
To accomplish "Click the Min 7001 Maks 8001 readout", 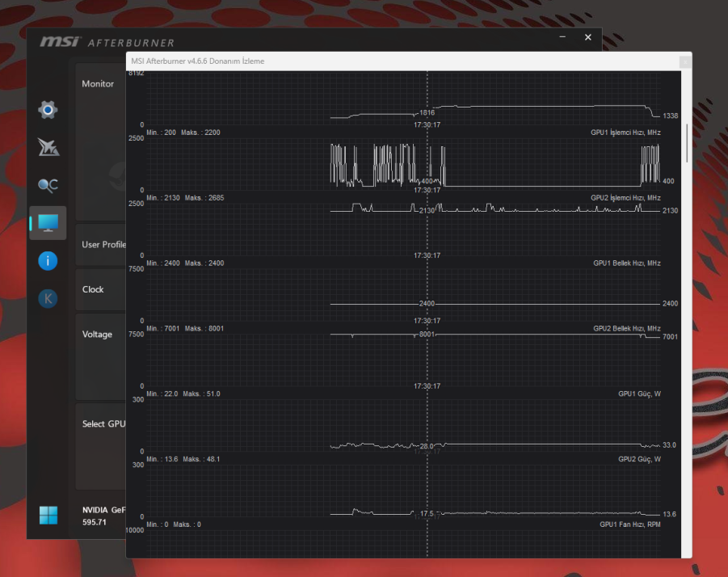I will click(x=185, y=329).
